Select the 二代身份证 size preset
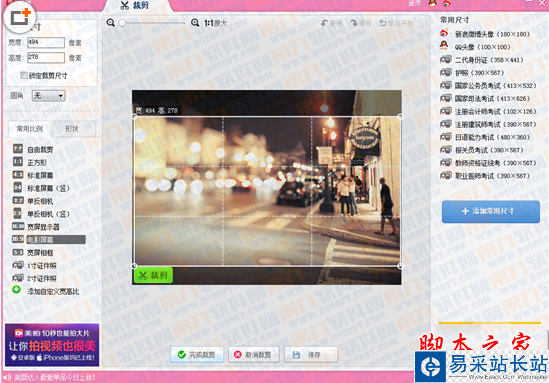 482,60
